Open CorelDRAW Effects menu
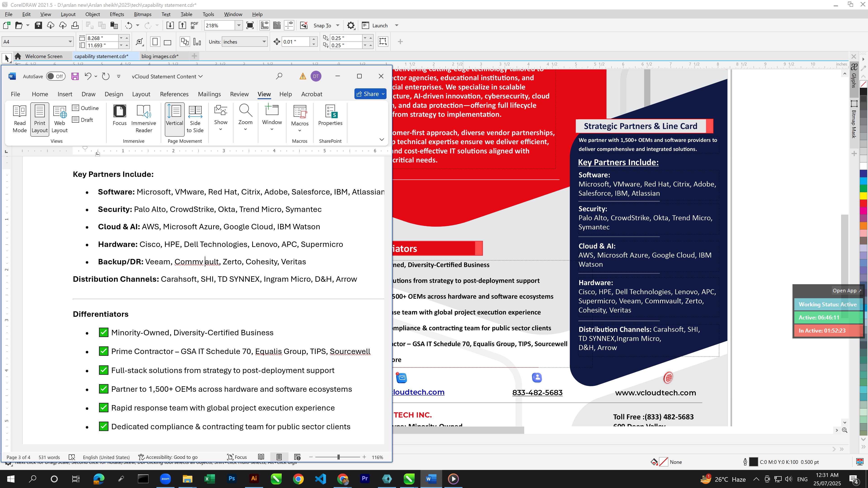The width and height of the screenshot is (868, 488). tap(117, 14)
